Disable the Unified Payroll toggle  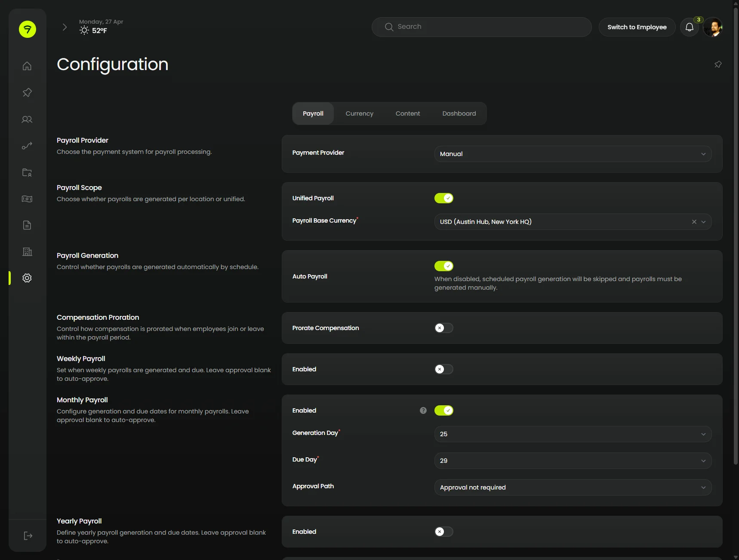pyautogui.click(x=444, y=198)
